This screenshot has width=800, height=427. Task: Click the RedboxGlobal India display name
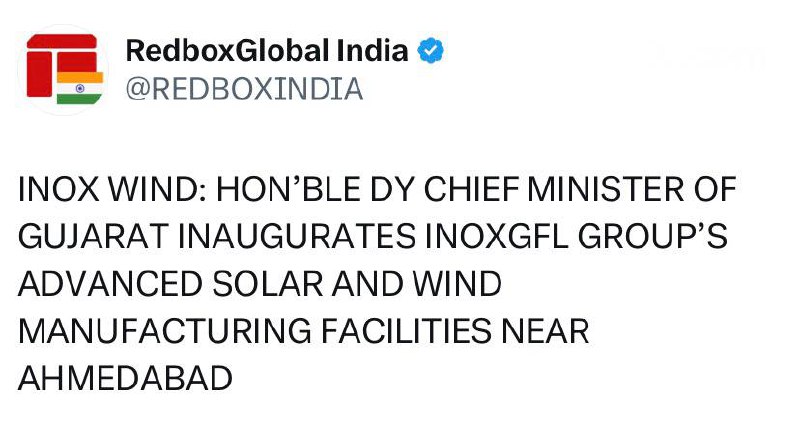pos(267,50)
